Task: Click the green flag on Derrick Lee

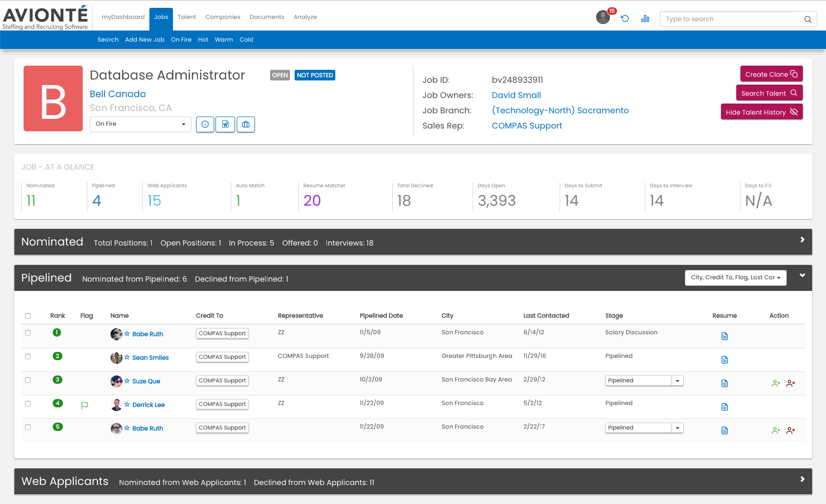Action: [x=85, y=406]
